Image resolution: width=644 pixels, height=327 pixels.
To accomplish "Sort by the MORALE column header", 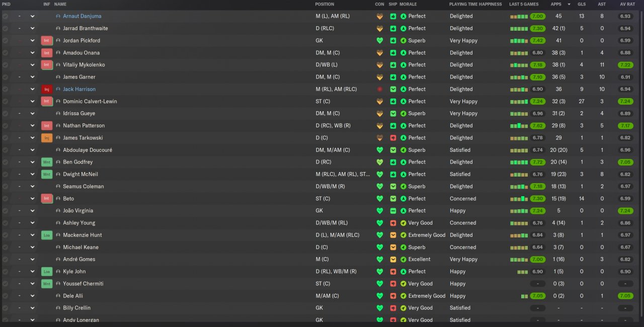I will [x=408, y=4].
